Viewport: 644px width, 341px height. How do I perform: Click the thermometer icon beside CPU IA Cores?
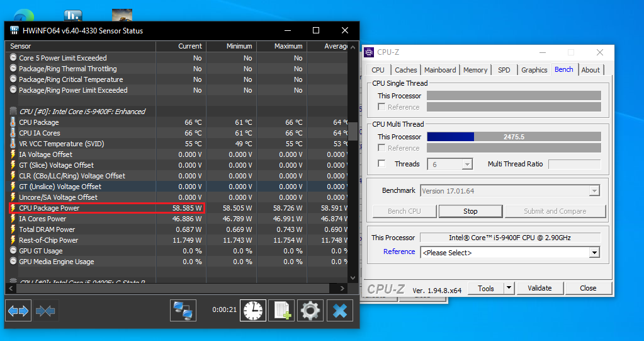[x=13, y=133]
